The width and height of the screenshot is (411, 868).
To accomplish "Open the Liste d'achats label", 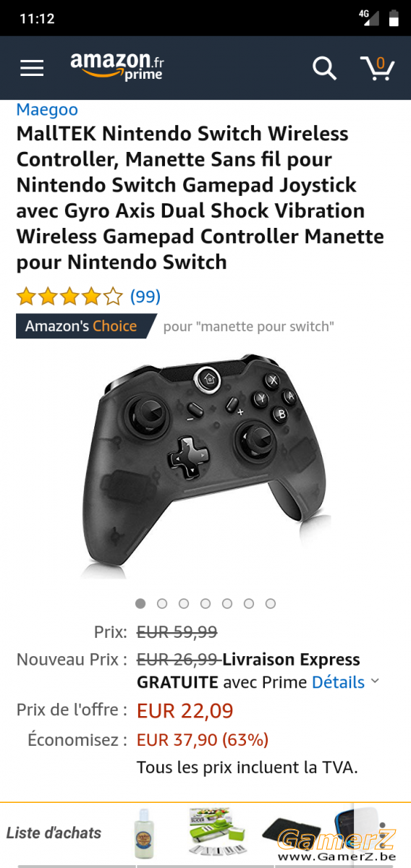I will pos(54,833).
